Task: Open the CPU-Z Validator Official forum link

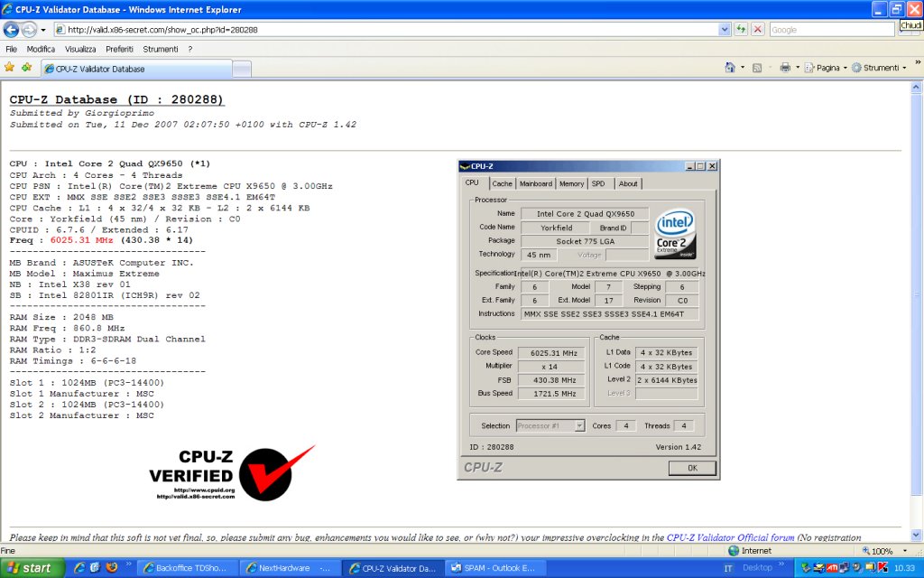Action: [730, 537]
